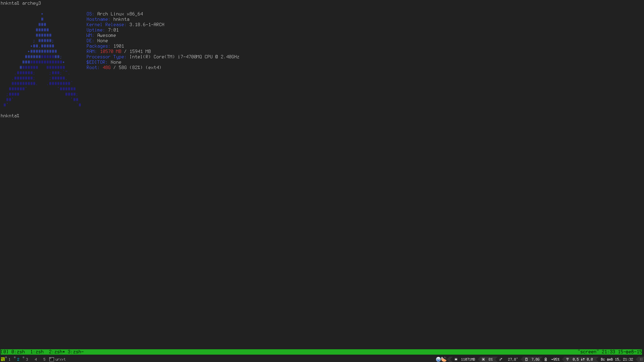
Task: Click the $EDITOR None line
Action: click(104, 62)
